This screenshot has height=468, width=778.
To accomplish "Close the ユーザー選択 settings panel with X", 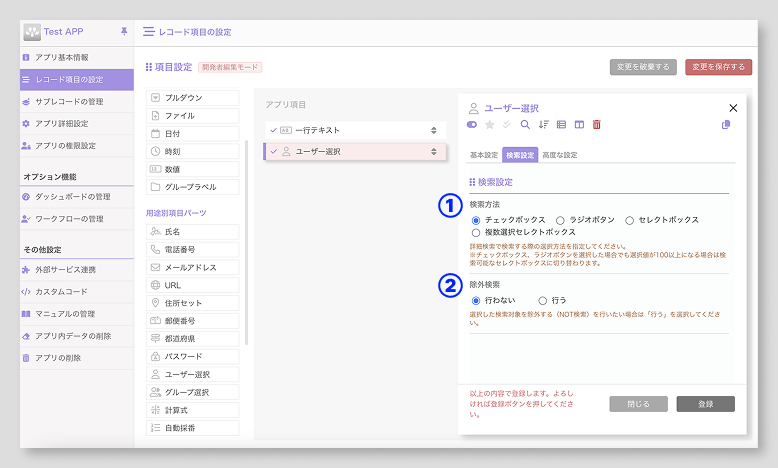I will point(733,108).
